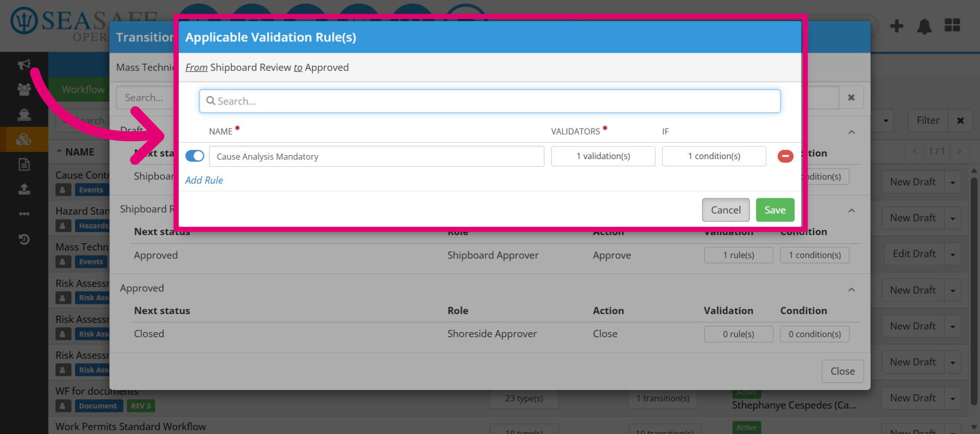This screenshot has width=980, height=434.
Task: Toggle the Cause Analysis Mandatory rule switch
Action: point(194,156)
